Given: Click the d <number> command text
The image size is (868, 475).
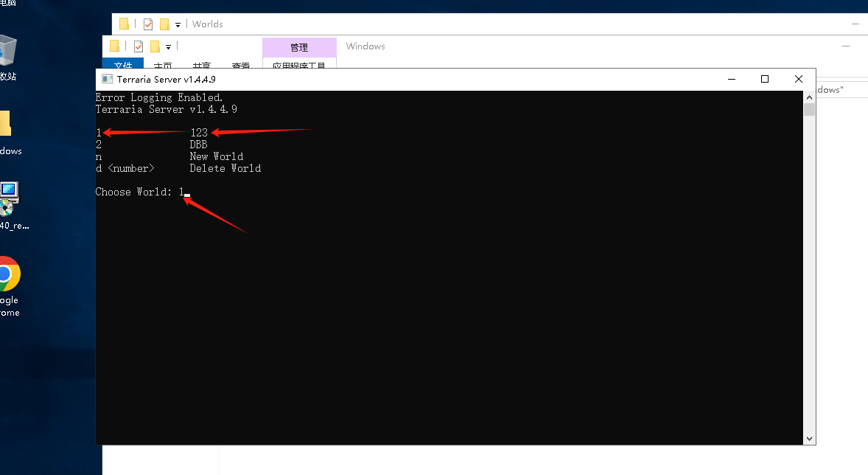Looking at the screenshot, I should pos(125,168).
